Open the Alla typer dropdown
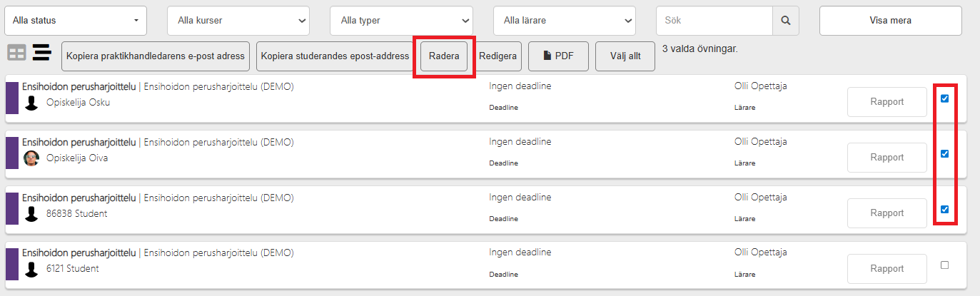Image resolution: width=980 pixels, height=296 pixels. (401, 21)
